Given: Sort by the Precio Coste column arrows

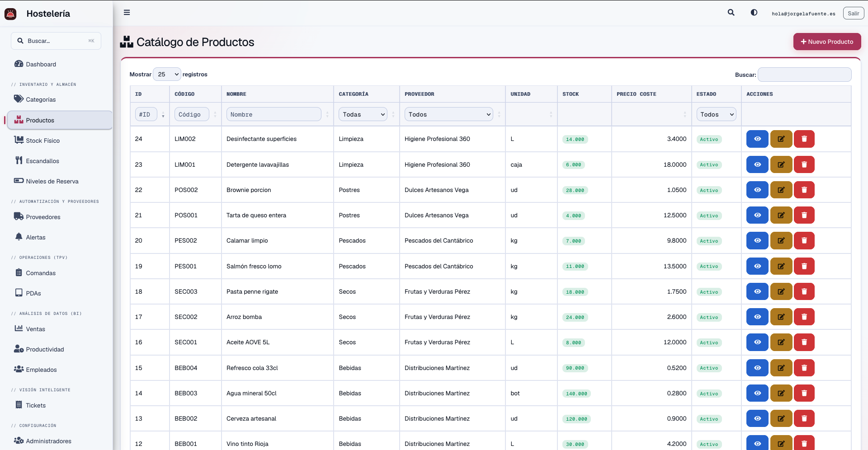Looking at the screenshot, I should (x=685, y=115).
